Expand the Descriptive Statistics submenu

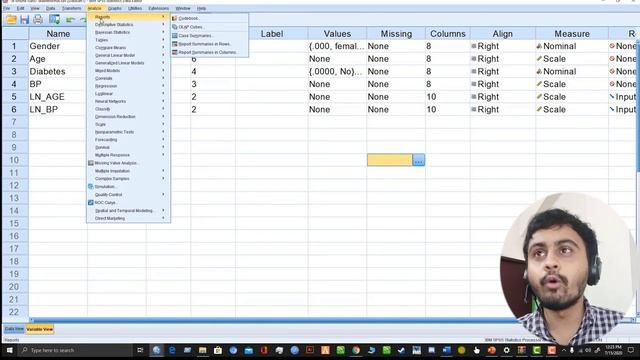pos(128,24)
